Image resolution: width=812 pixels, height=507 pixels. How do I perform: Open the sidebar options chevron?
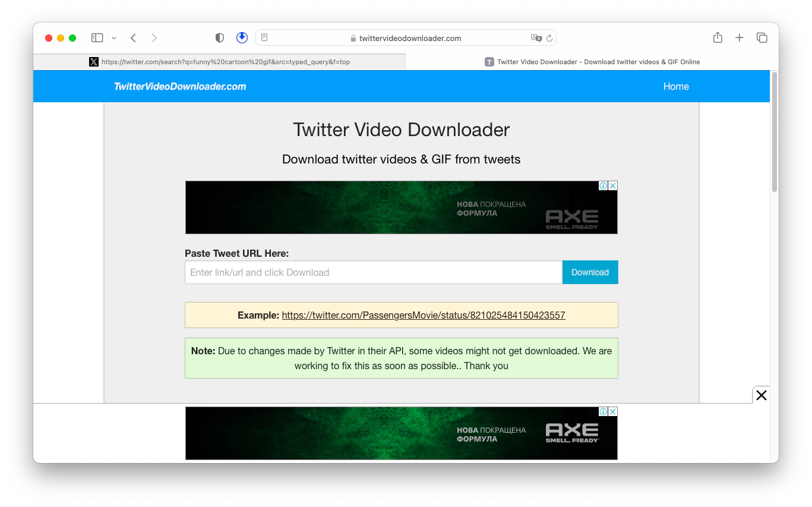114,38
